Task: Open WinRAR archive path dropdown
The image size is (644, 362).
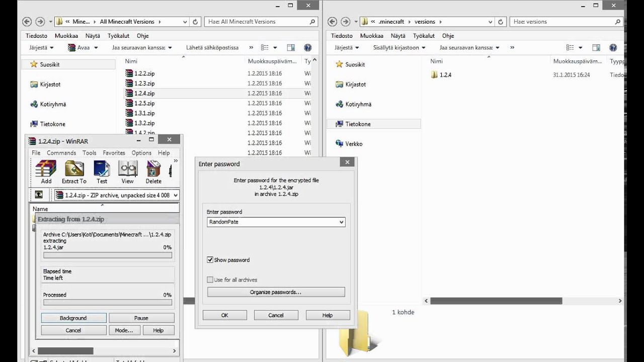Action: click(x=175, y=195)
